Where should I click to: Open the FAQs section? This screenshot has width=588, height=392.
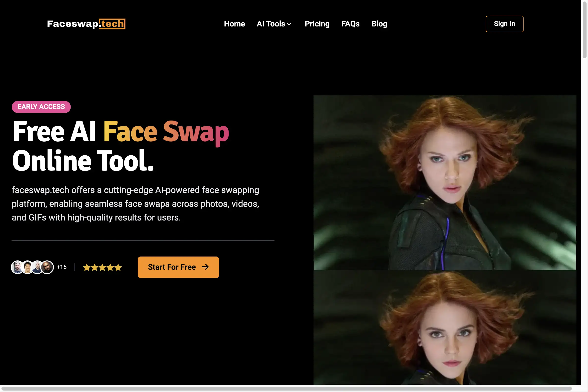(351, 24)
